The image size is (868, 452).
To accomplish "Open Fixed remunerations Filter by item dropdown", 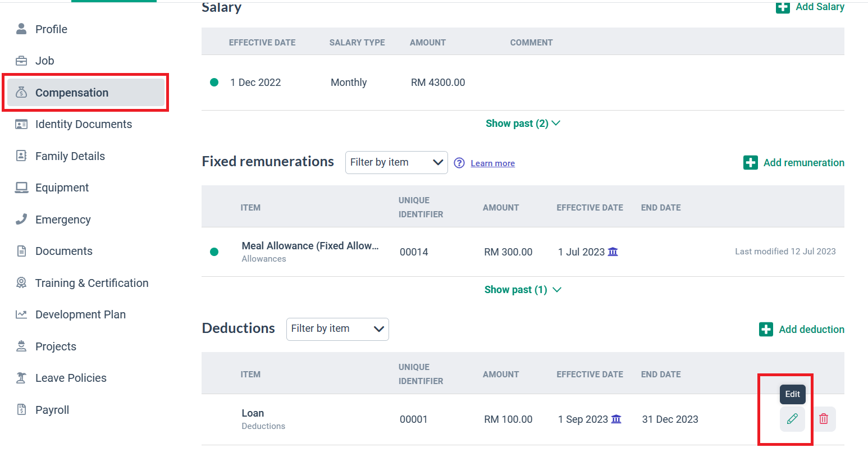I will click(396, 162).
